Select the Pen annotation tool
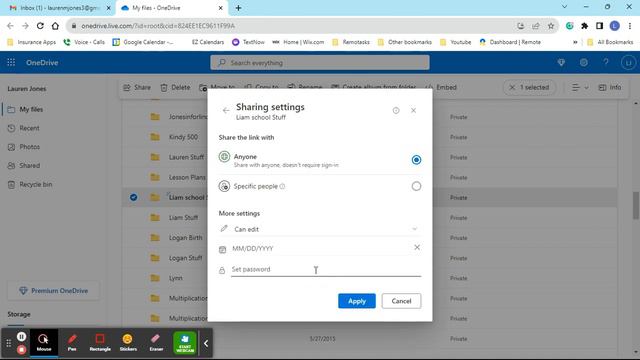 point(72,342)
